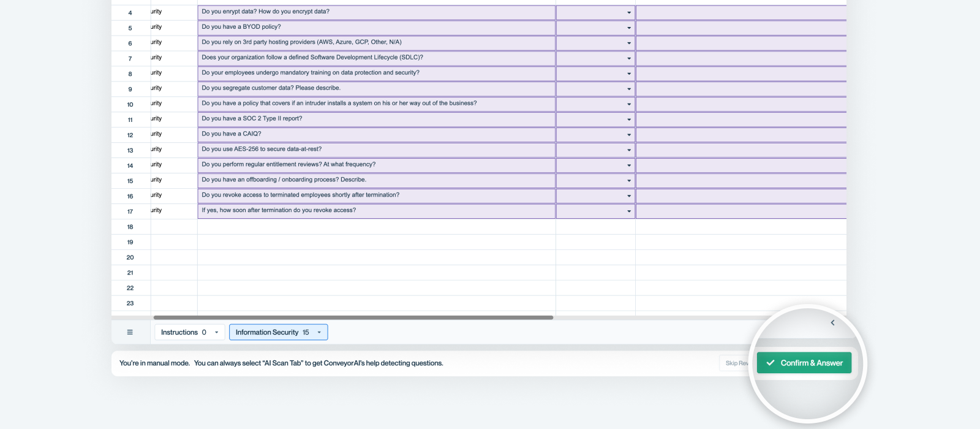The height and width of the screenshot is (429, 980).
Task: Open the dropdown for the BYOD policy question
Action: (x=629, y=28)
